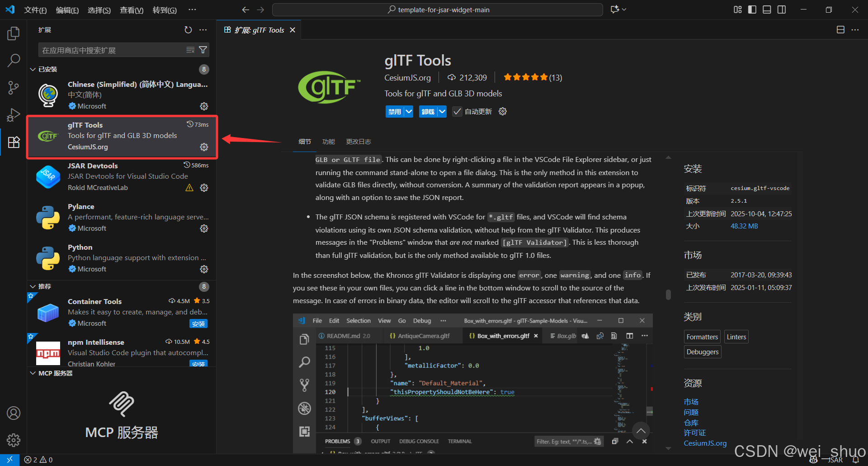Screen dimensions: 868x466
Task: Toggle bottom panel layout icon
Action: 767,10
